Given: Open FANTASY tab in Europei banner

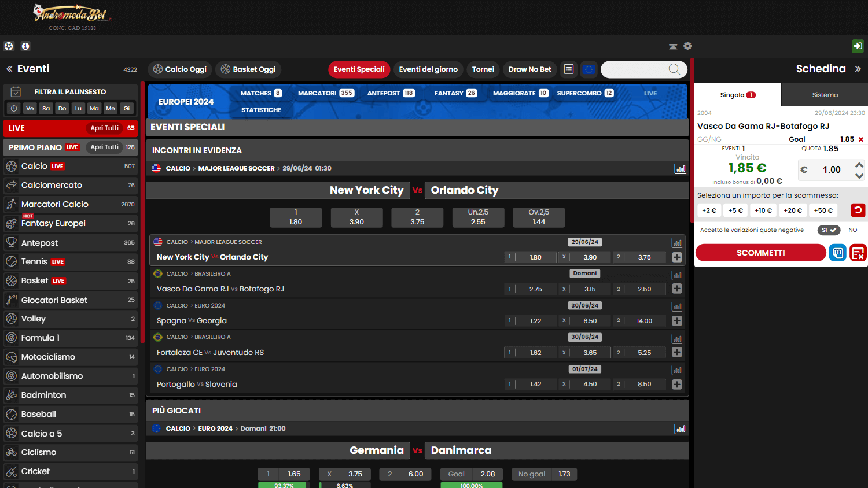Looking at the screenshot, I should (x=455, y=93).
